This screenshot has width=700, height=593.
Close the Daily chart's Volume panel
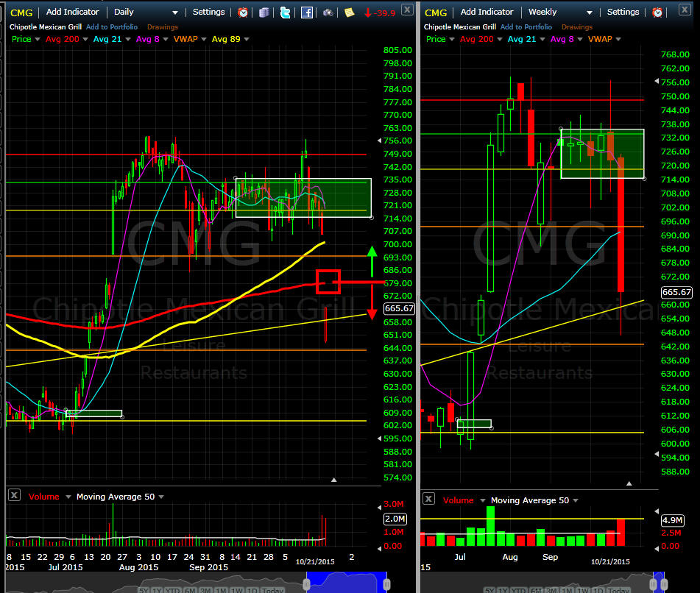click(x=14, y=497)
